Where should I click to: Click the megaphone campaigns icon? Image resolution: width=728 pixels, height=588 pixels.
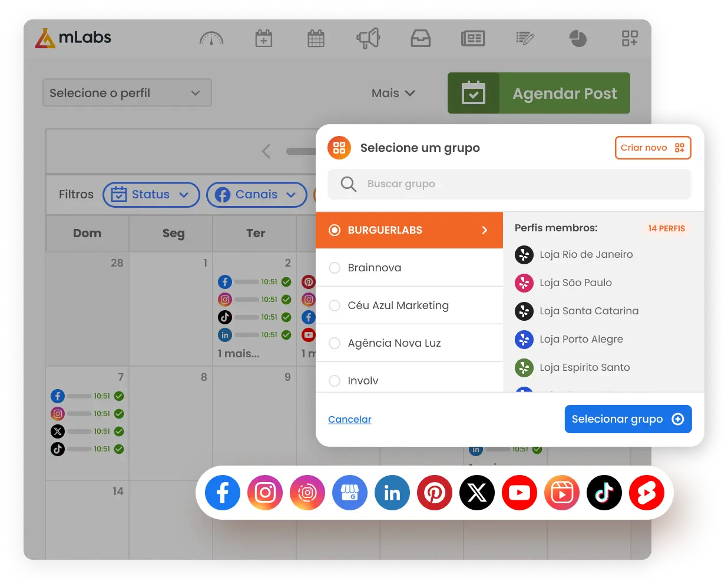point(368,39)
